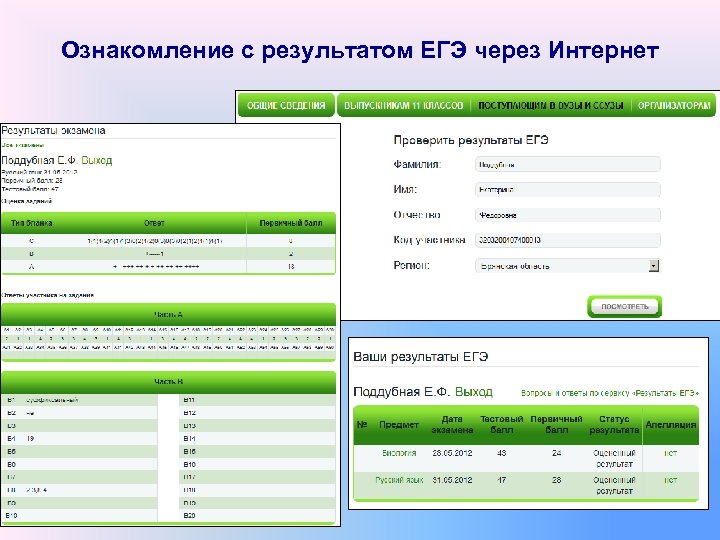The width and height of the screenshot is (720, 540).
Task: Click the Фамилия input field
Action: [x=568, y=164]
